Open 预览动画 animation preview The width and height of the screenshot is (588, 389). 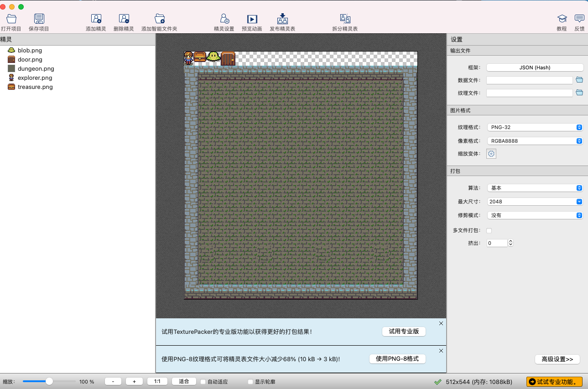click(x=252, y=19)
